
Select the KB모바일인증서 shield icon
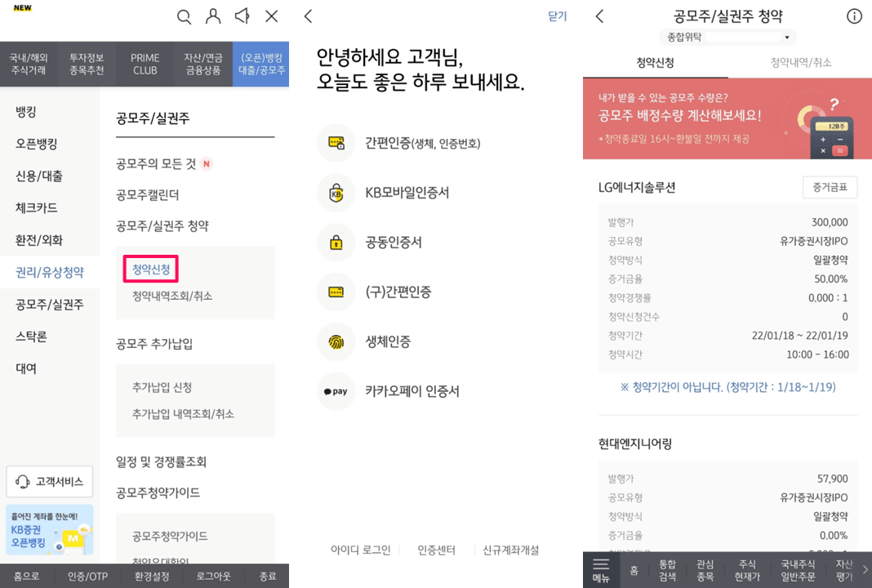pos(336,193)
